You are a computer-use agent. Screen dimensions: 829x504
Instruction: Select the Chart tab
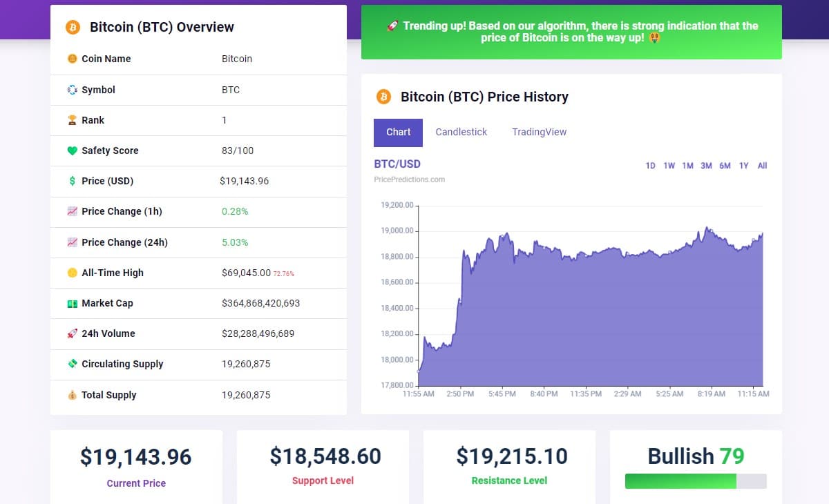[x=398, y=133]
